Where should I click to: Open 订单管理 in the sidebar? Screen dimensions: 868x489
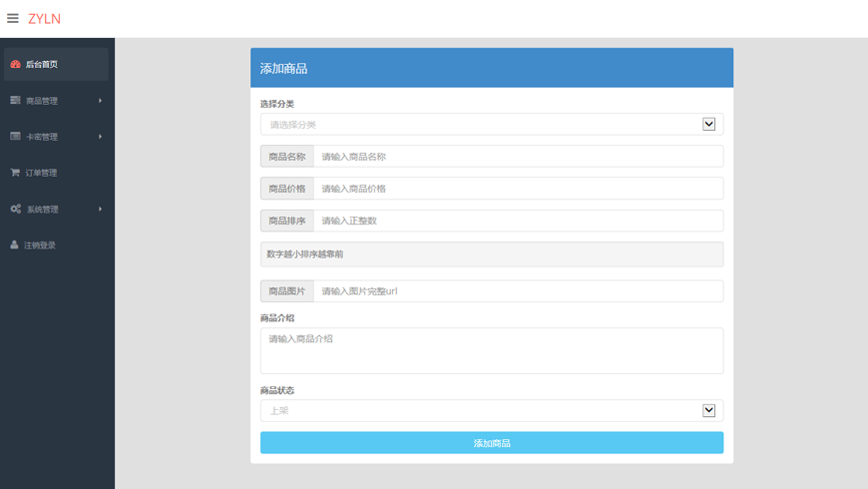click(x=42, y=174)
